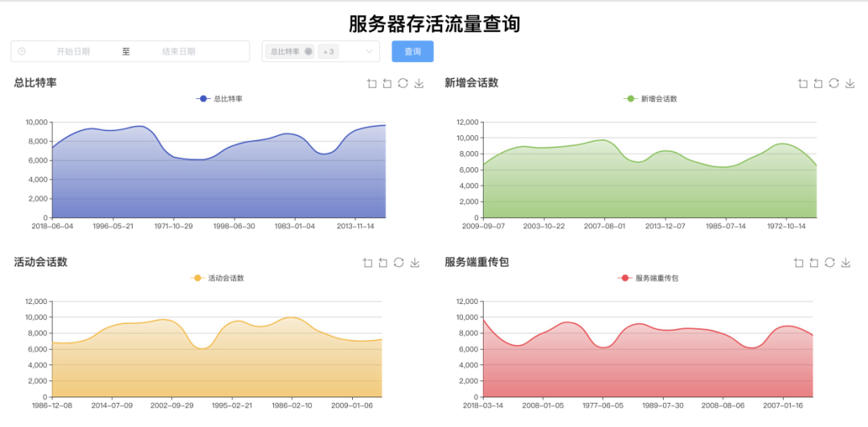Restore the 总比特率 chart view

point(403,83)
